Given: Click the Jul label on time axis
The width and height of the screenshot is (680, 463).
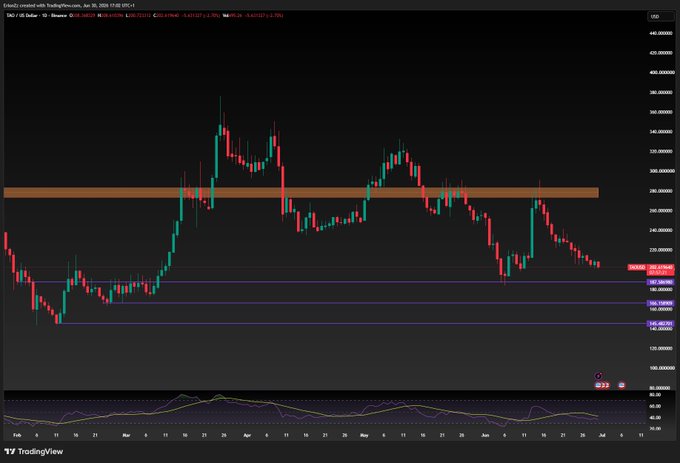Looking at the screenshot, I should [602, 435].
